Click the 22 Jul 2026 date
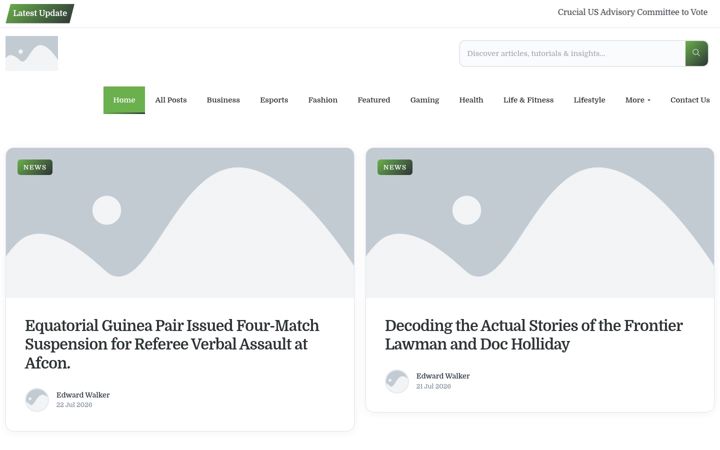Image resolution: width=720 pixels, height=450 pixels. 74,405
